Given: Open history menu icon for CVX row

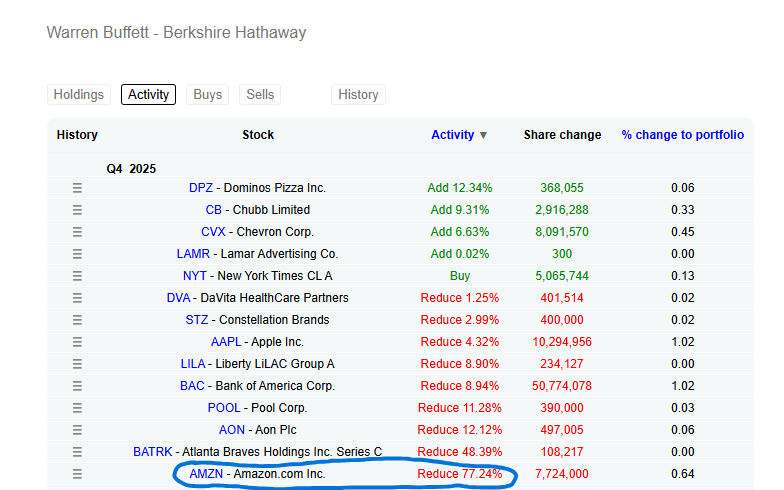Looking at the screenshot, I should [77, 232].
